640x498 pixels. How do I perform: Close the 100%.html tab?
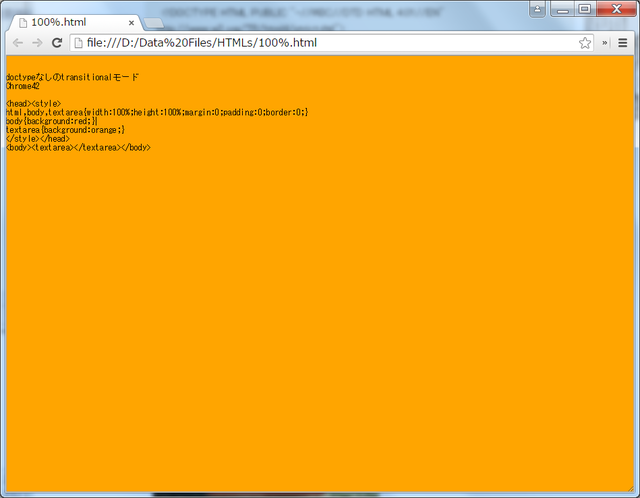(131, 23)
